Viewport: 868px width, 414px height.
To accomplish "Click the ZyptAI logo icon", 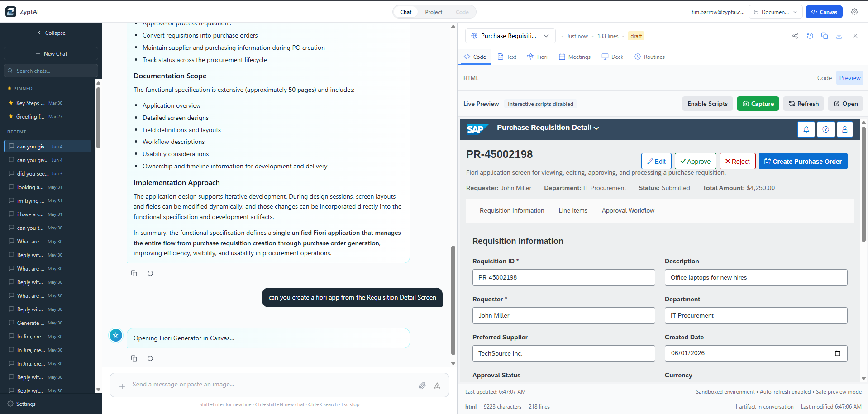I will pos(11,12).
